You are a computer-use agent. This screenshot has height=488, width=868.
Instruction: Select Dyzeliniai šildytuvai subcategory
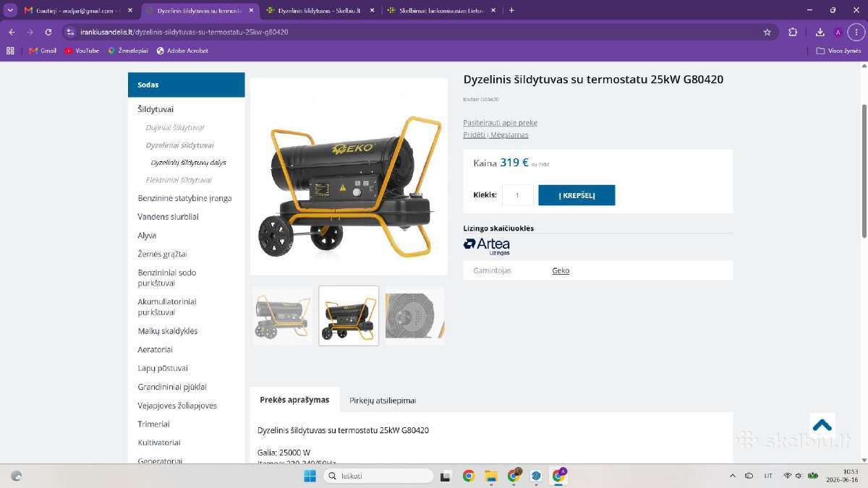click(179, 145)
